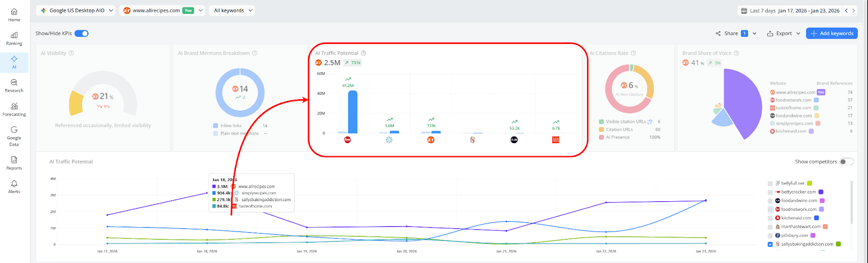Open the www.allrecipes.com site dropdown

click(x=162, y=10)
